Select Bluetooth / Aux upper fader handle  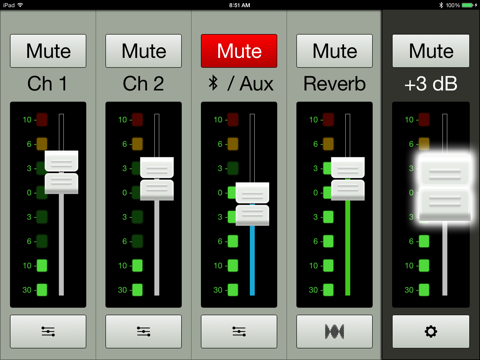252,193
